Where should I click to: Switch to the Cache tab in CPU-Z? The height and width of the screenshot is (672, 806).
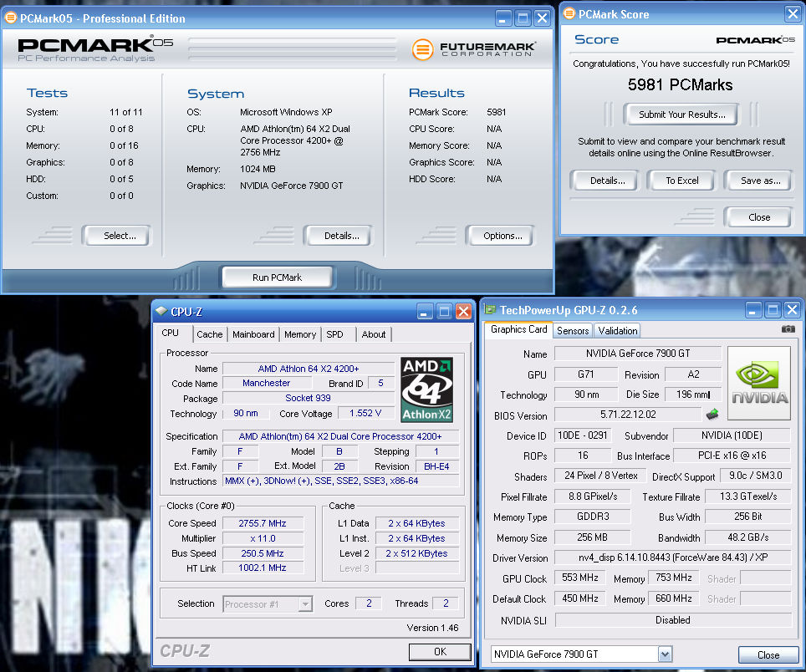point(210,334)
